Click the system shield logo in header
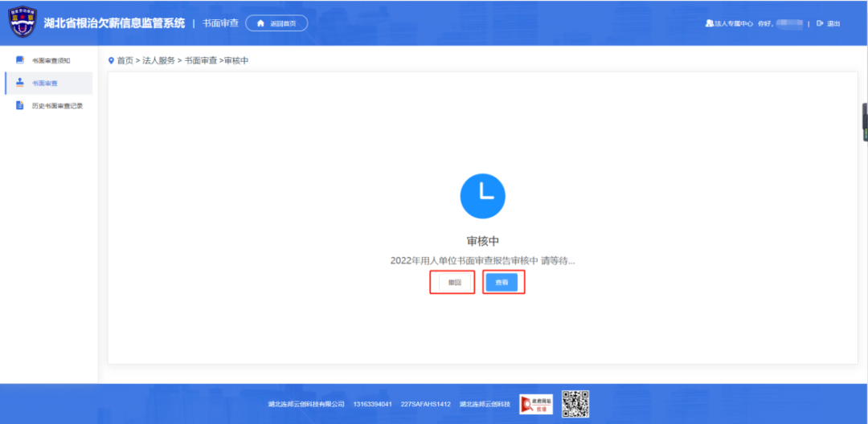Viewport: 868px width, 424px height. [x=23, y=22]
